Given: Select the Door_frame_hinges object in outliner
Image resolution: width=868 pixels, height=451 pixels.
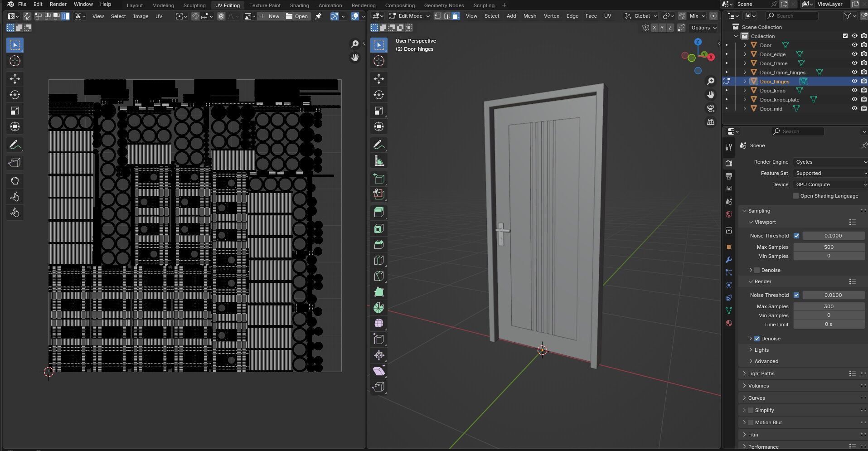Looking at the screenshot, I should click(782, 73).
